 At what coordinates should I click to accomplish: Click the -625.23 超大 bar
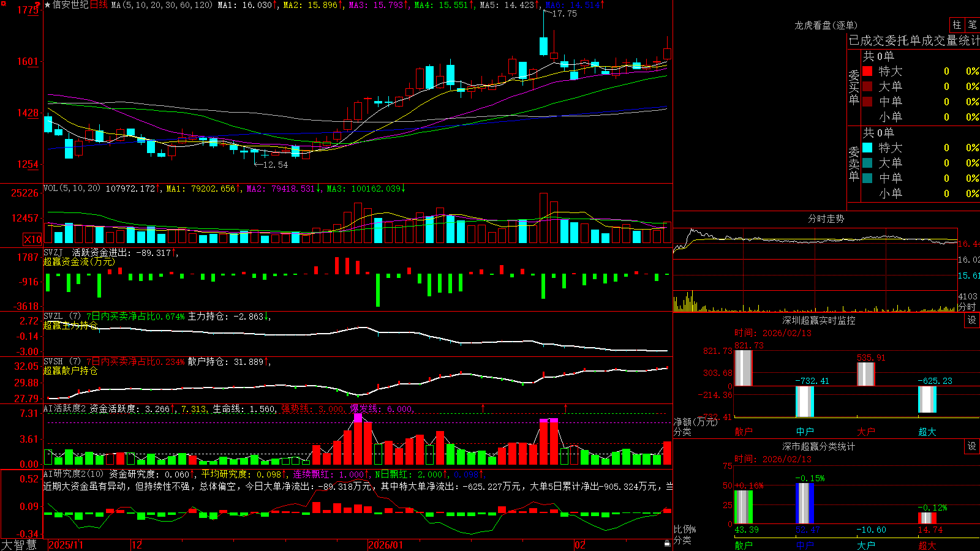click(927, 399)
